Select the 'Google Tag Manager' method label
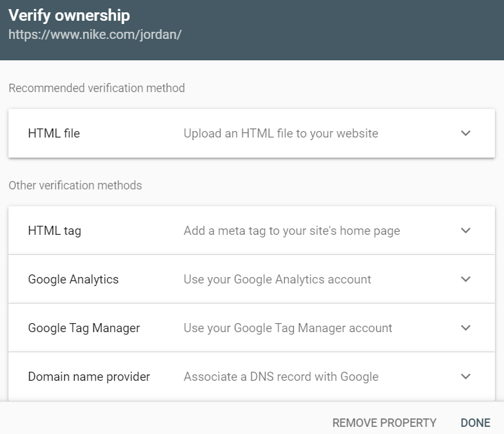The width and height of the screenshot is (504, 434). tap(84, 328)
